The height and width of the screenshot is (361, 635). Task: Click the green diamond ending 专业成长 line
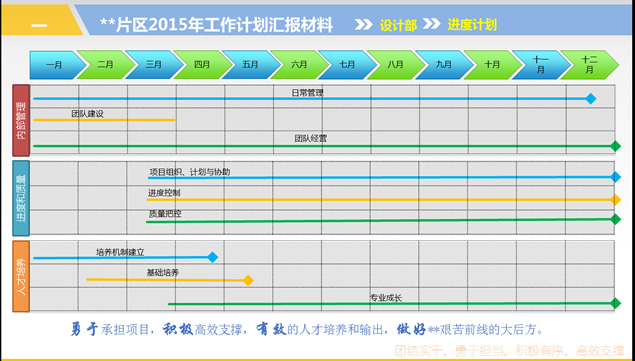point(616,303)
